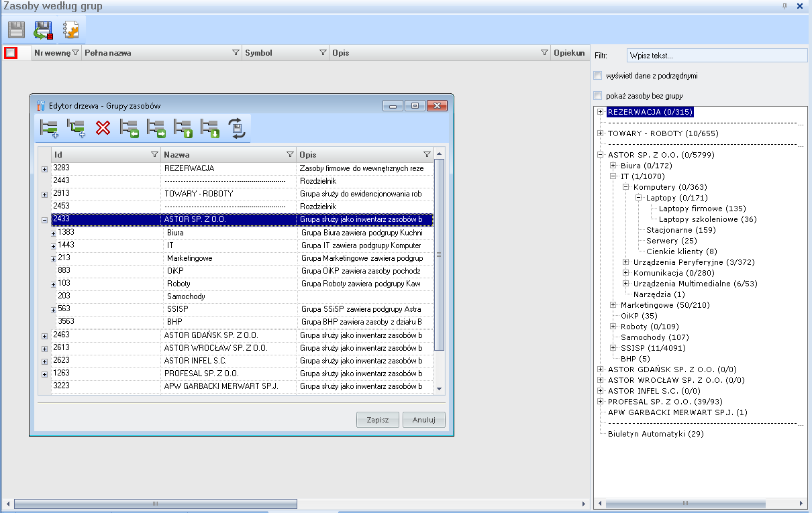Click the Zapisz button
This screenshot has height=513, width=812.
click(378, 420)
